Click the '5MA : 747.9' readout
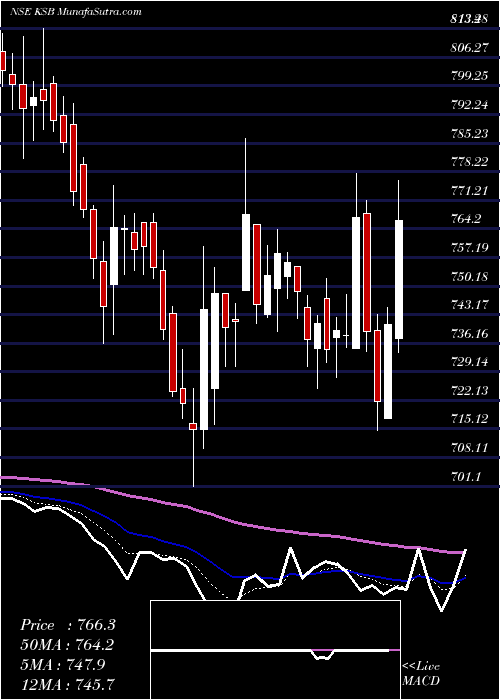Viewport: 500px width, 700px height. [62, 665]
